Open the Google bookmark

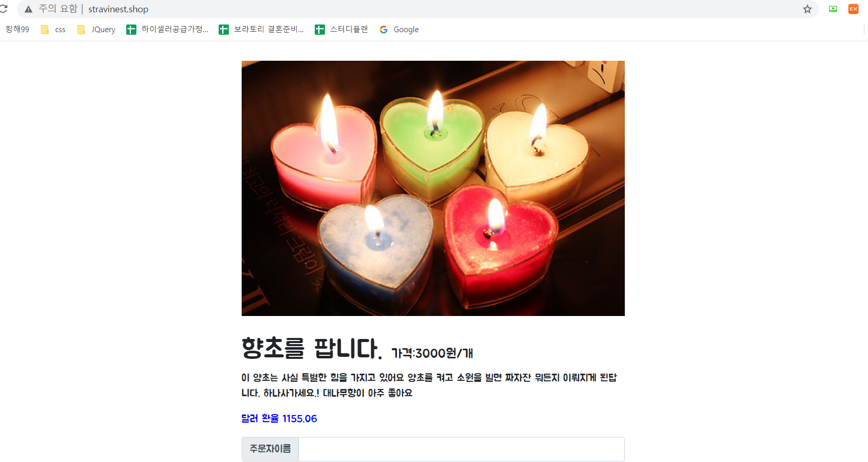pyautogui.click(x=399, y=30)
